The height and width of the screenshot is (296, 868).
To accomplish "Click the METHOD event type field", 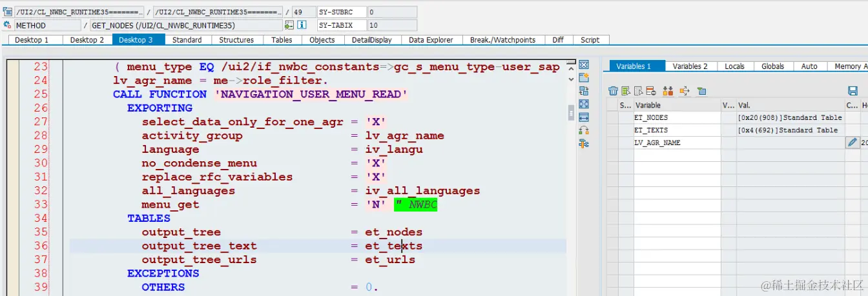I will click(48, 25).
